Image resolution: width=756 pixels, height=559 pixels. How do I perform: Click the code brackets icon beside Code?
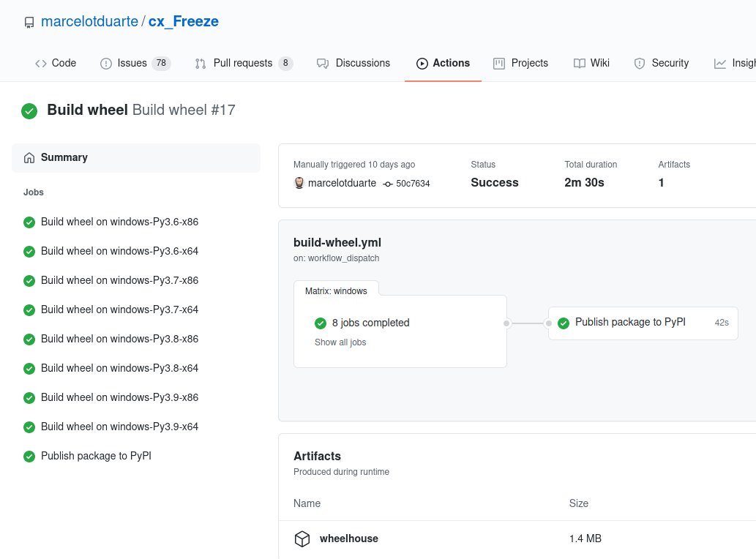pyautogui.click(x=40, y=63)
